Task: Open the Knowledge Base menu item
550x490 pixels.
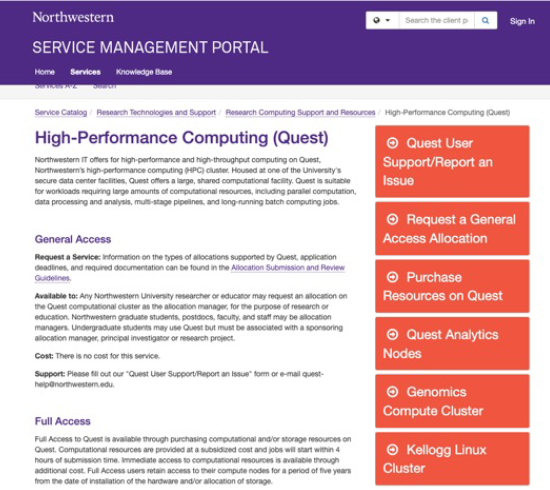Action: 144,72
